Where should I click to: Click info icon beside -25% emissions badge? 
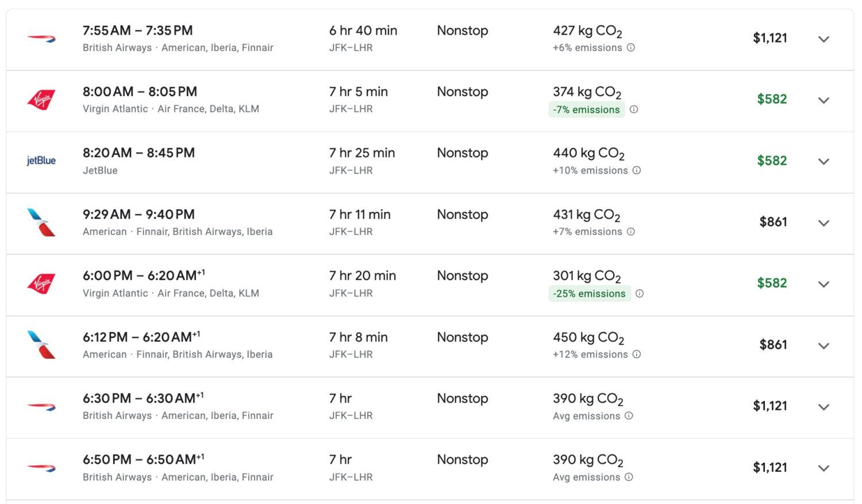[x=640, y=294]
